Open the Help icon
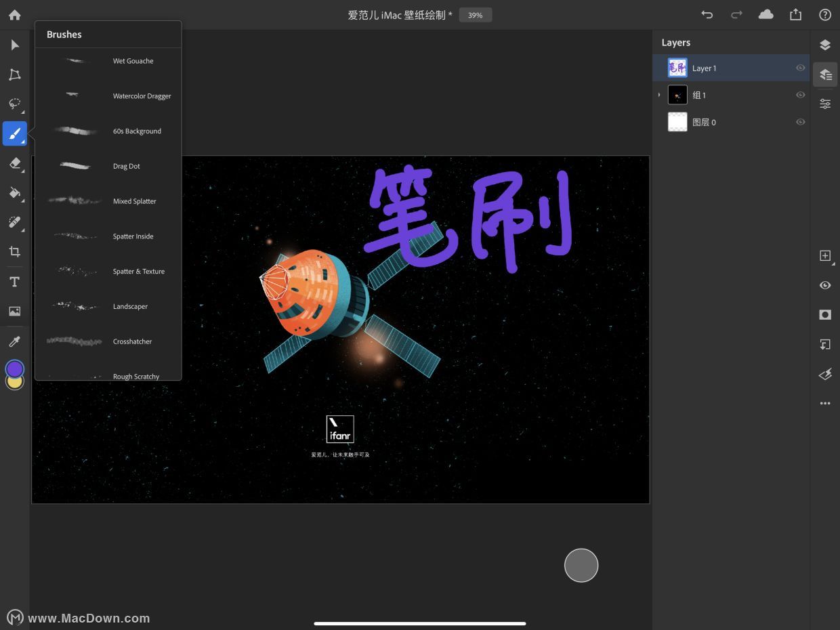The width and height of the screenshot is (840, 630). coord(825,15)
